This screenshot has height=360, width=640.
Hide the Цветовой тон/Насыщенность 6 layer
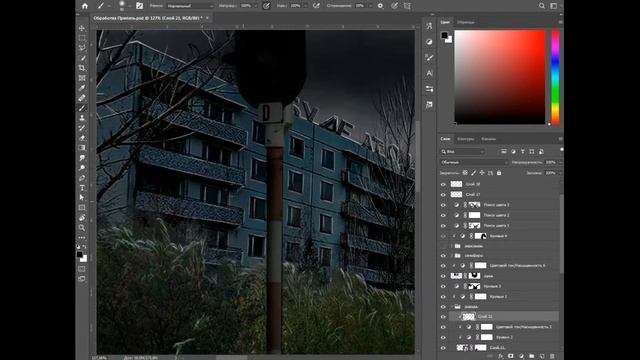(x=443, y=266)
